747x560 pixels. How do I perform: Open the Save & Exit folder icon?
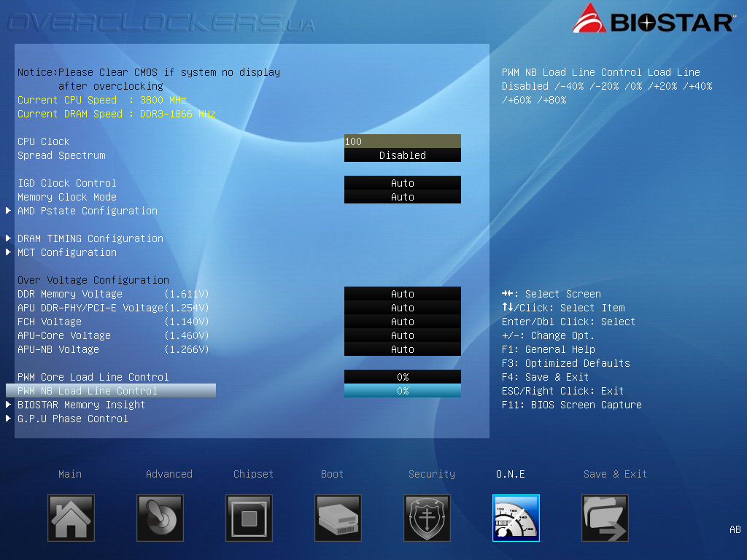(x=605, y=518)
